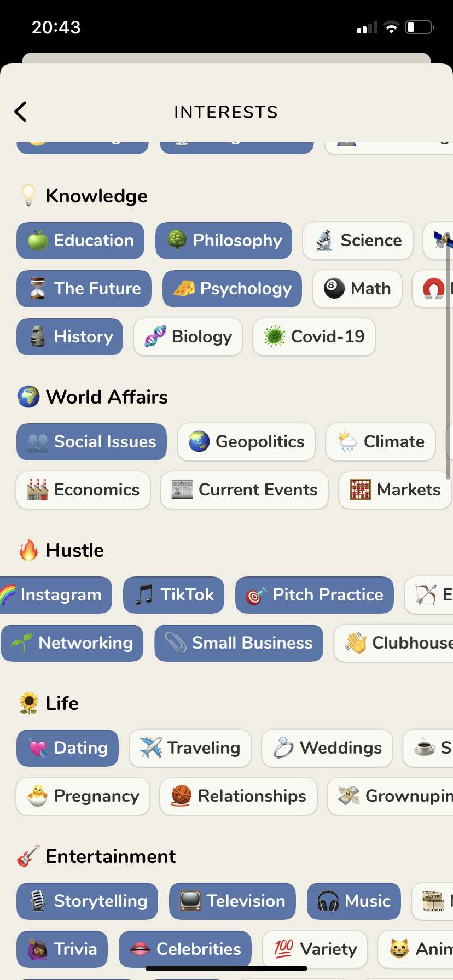Viewport: 453px width, 980px height.
Task: Tap the Knowledge section heading
Action: pyautogui.click(x=97, y=196)
